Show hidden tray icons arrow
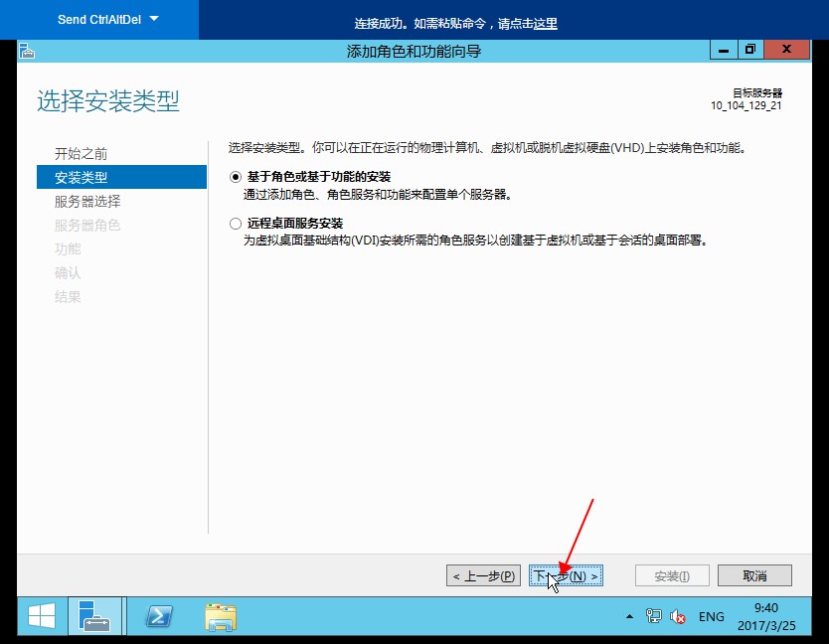 [629, 616]
